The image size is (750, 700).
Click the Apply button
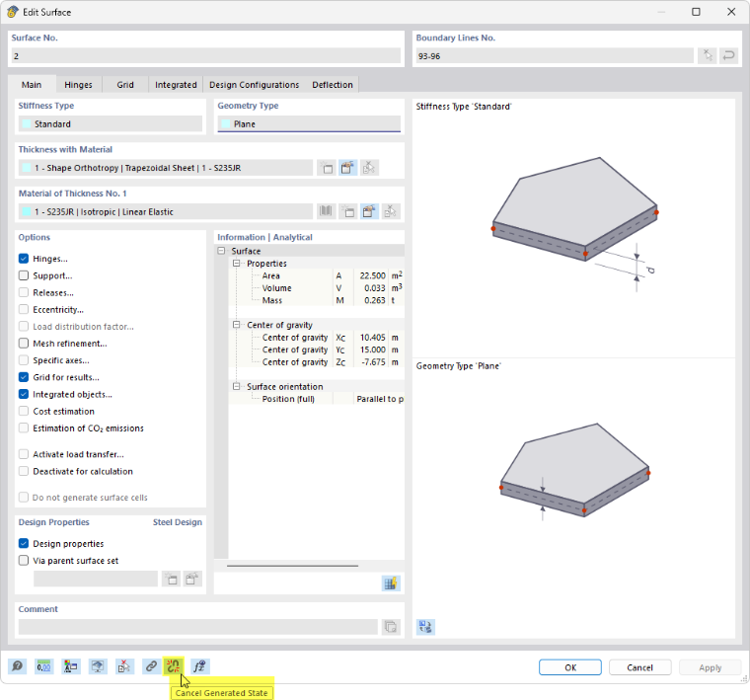[x=711, y=667]
